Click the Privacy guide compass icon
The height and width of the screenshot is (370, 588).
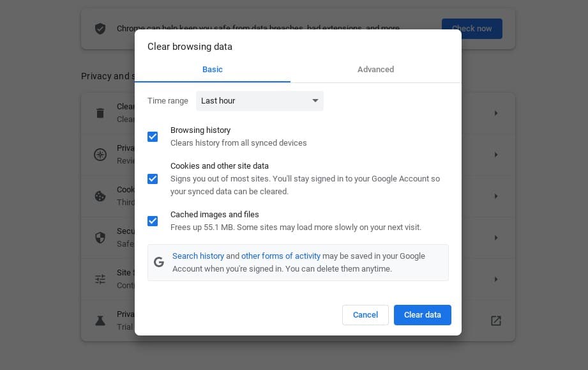pos(100,155)
